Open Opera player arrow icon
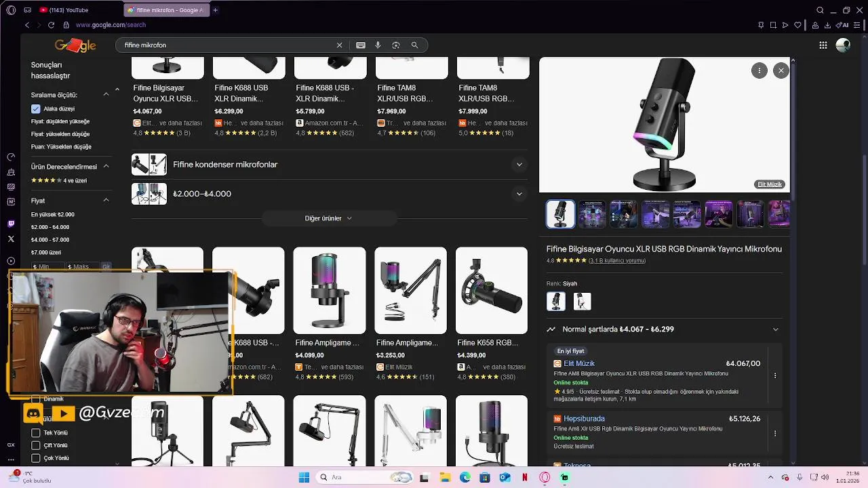 coord(785,25)
